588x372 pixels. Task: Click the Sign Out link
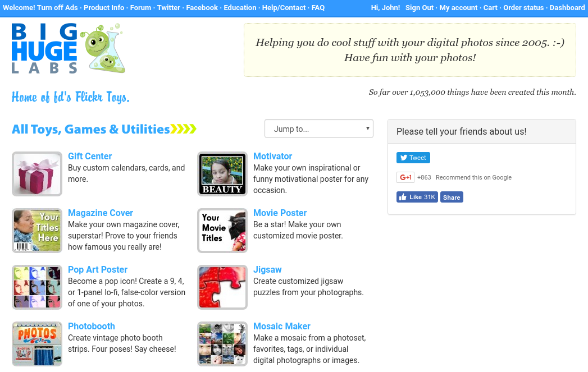coord(420,8)
